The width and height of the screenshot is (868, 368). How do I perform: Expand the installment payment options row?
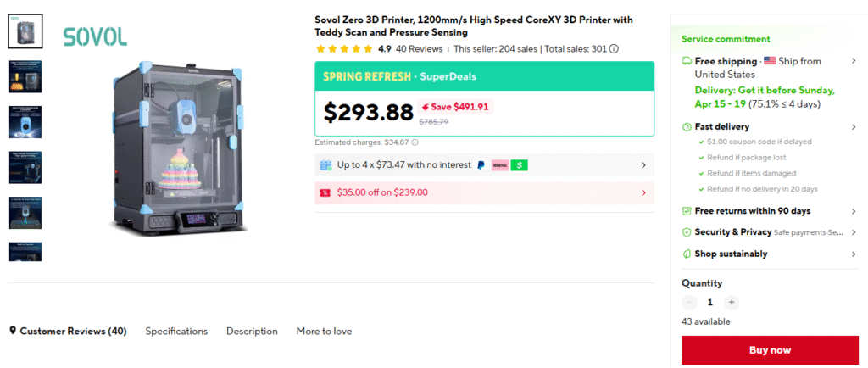click(x=643, y=165)
